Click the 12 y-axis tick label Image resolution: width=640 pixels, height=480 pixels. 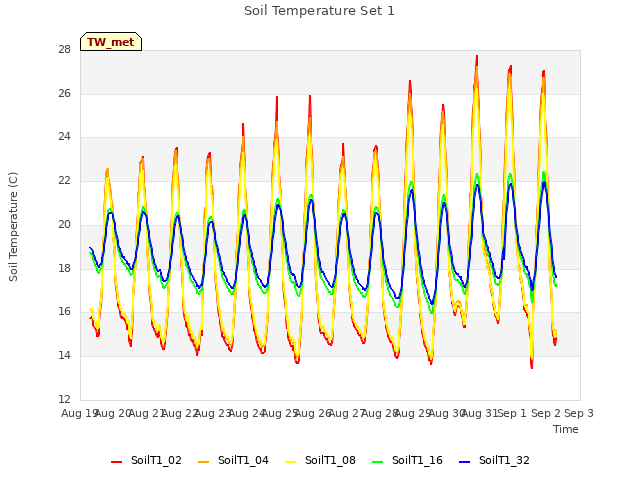(x=64, y=399)
